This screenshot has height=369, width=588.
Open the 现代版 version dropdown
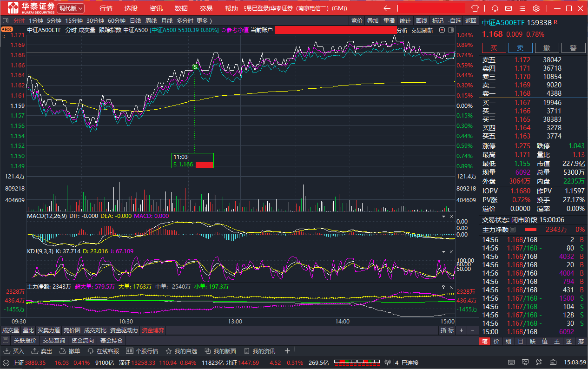[71, 8]
